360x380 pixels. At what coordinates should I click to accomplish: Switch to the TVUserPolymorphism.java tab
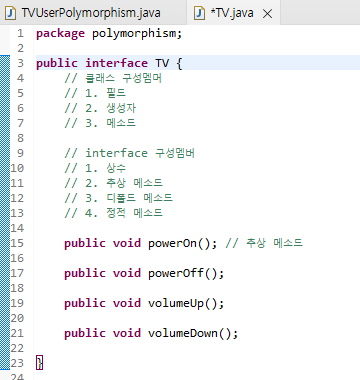[x=91, y=13]
